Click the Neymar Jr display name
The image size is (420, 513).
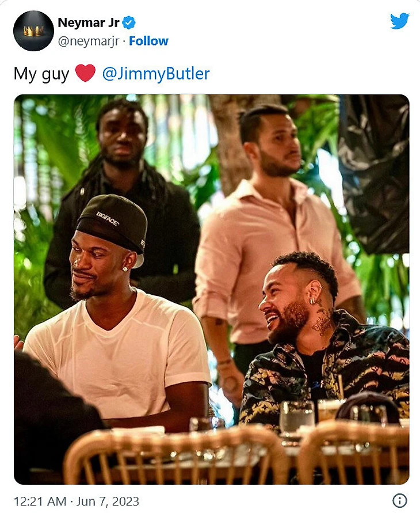(88, 22)
